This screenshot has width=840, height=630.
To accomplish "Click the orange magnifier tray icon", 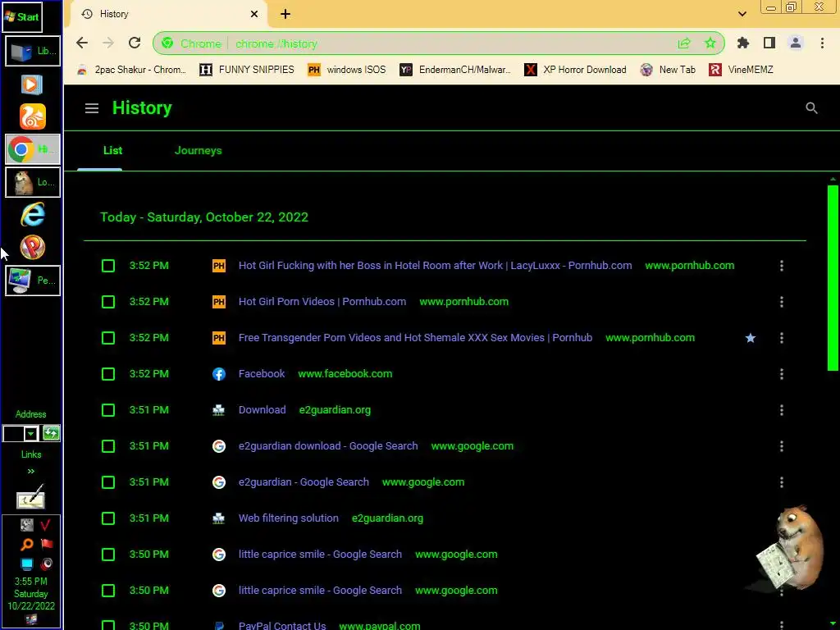I will [x=27, y=545].
